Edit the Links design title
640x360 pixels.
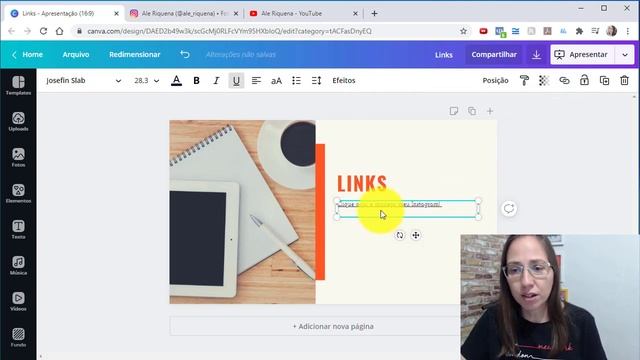coord(444,54)
